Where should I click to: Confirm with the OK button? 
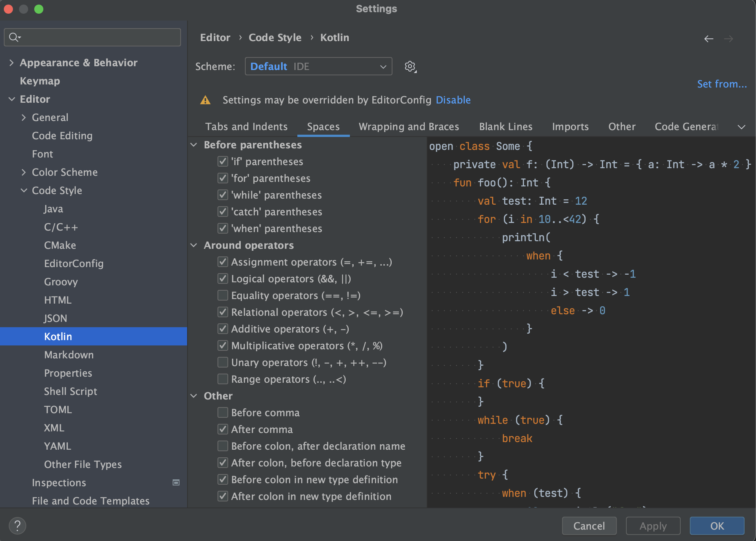point(717,526)
